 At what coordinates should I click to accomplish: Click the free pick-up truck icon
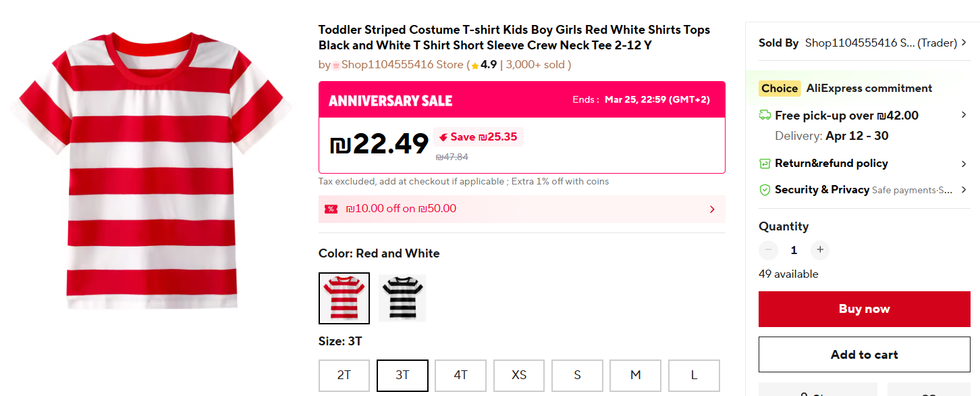[765, 116]
